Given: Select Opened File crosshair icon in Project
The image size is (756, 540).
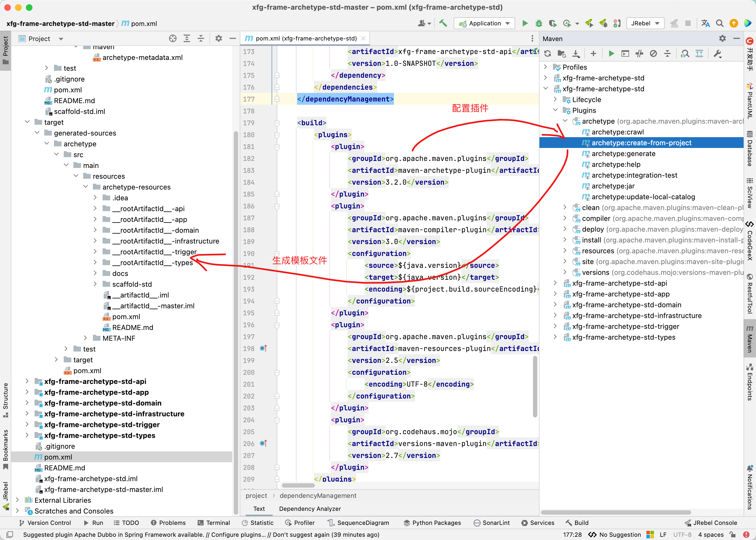Looking at the screenshot, I should coord(173,39).
